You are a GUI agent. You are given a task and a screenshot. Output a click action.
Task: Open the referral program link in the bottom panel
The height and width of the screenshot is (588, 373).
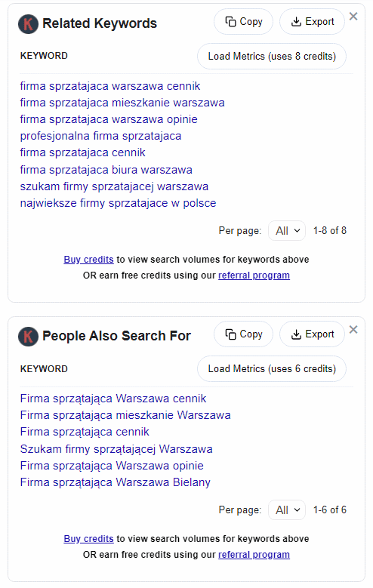click(x=254, y=555)
